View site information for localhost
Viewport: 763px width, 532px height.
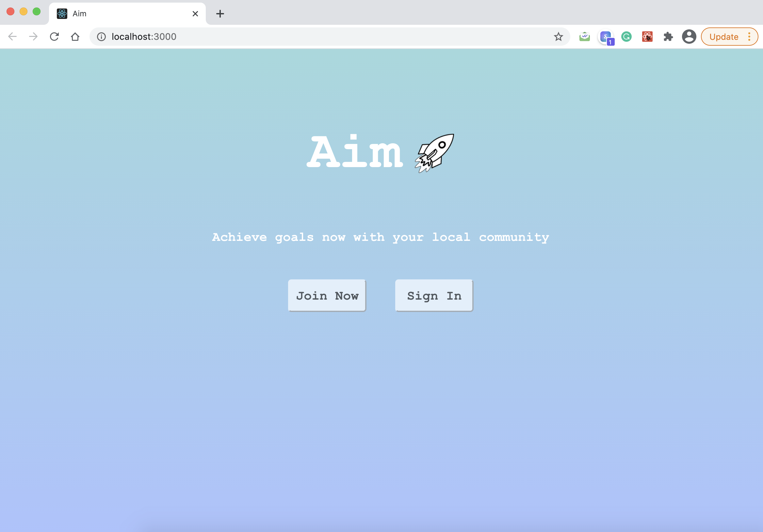(x=101, y=37)
